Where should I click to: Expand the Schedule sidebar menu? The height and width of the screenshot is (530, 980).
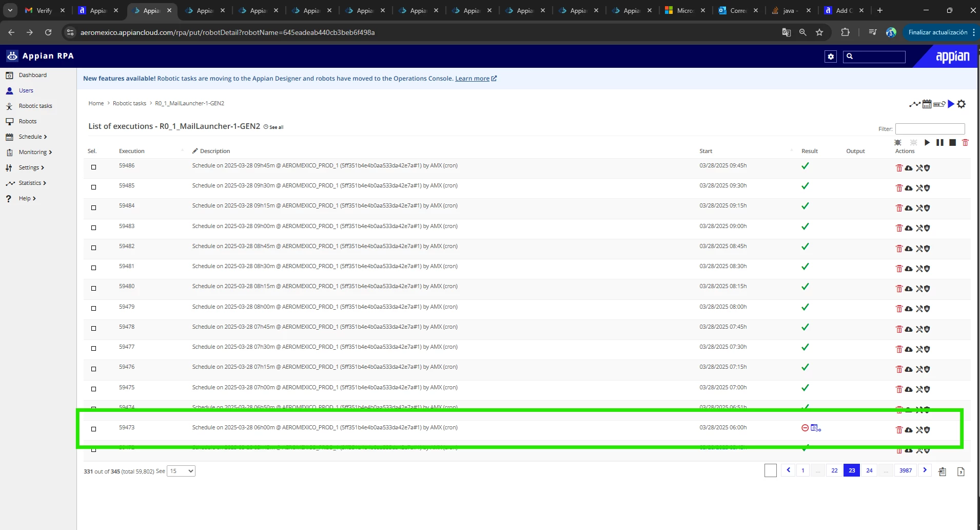tap(33, 137)
